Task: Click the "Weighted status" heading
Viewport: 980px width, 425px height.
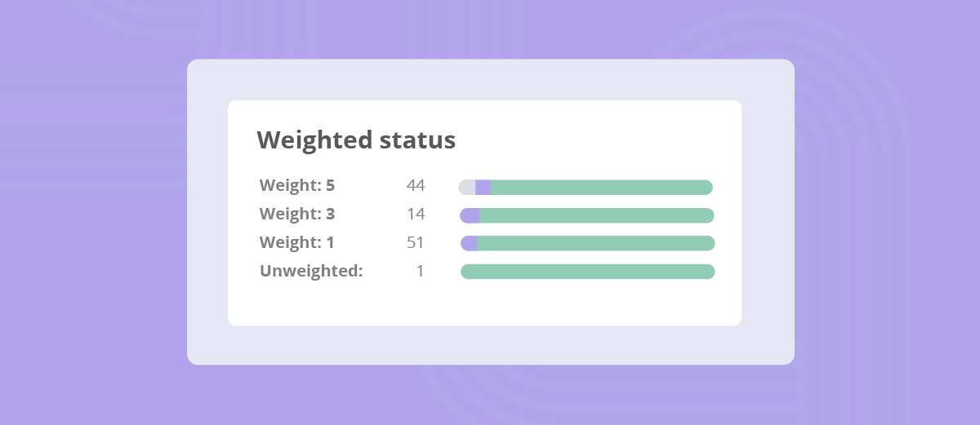Action: coord(356,139)
